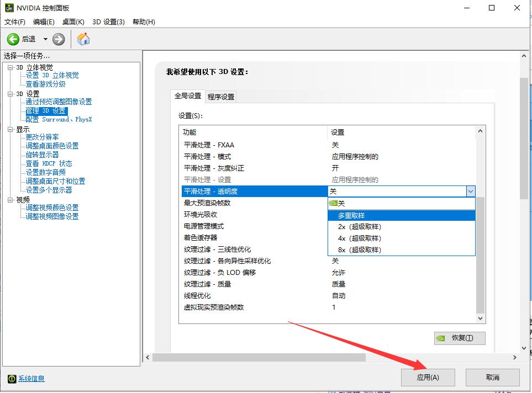
Task: Select 调整桌面颜色设置 in tree
Action: pyautogui.click(x=52, y=146)
